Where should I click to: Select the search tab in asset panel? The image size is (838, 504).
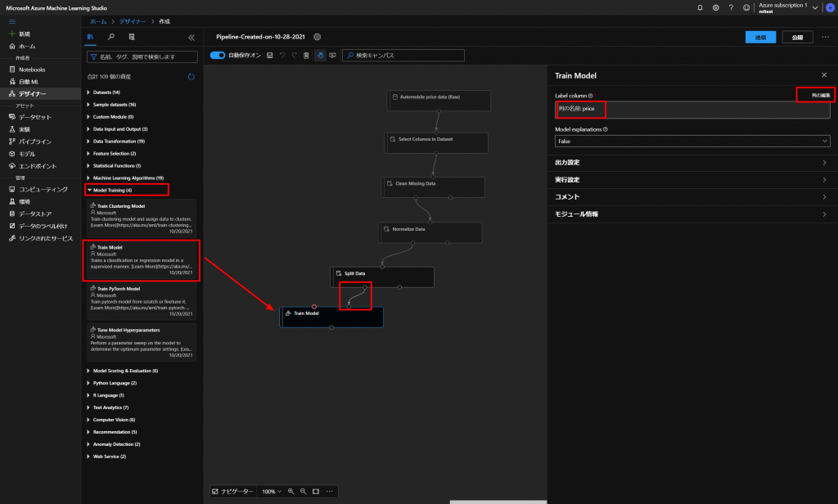(112, 37)
